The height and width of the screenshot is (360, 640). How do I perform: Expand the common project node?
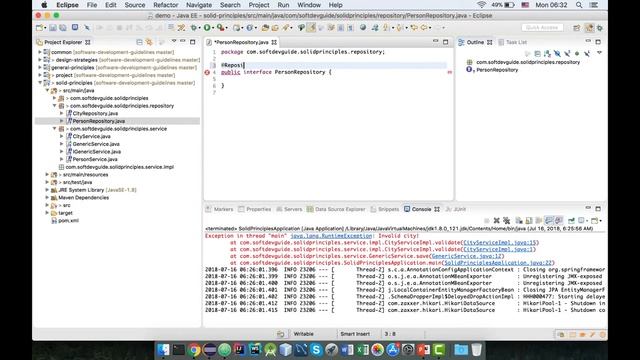pos(40,52)
